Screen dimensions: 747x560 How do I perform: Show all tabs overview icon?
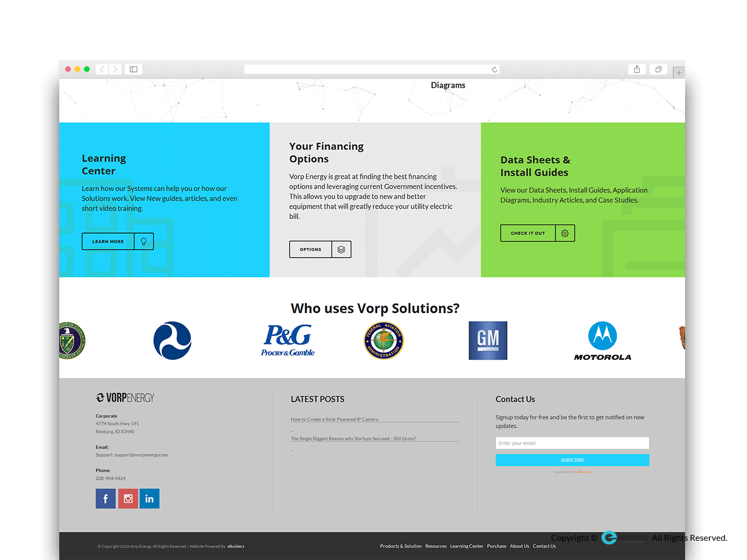658,69
